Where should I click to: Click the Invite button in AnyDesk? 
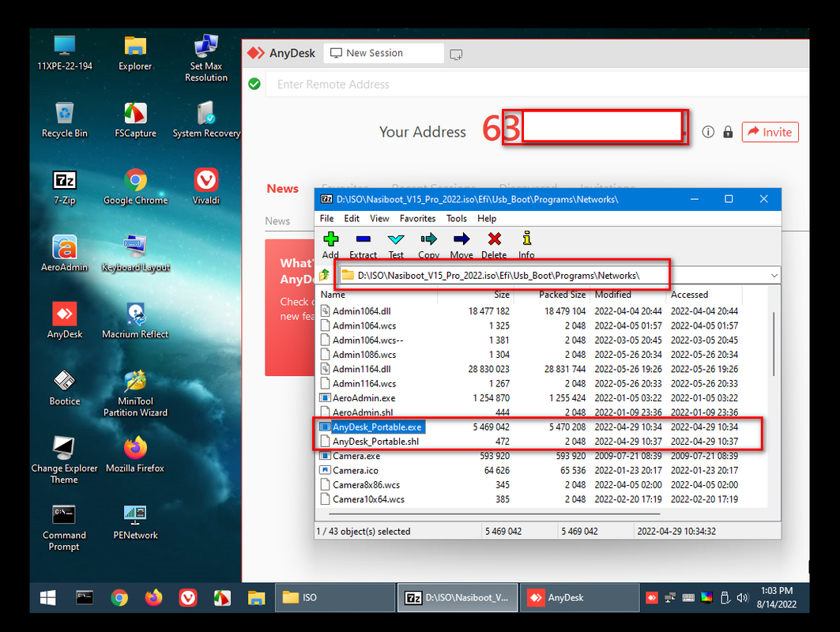point(770,132)
